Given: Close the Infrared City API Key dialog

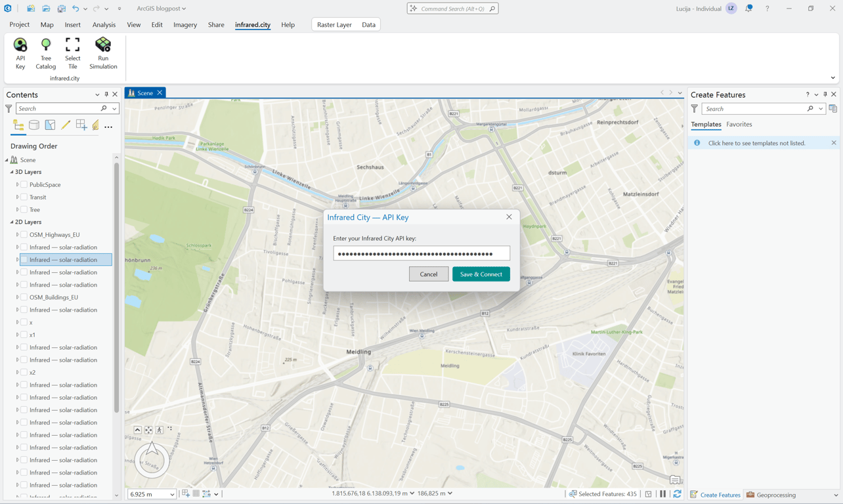Looking at the screenshot, I should (509, 217).
